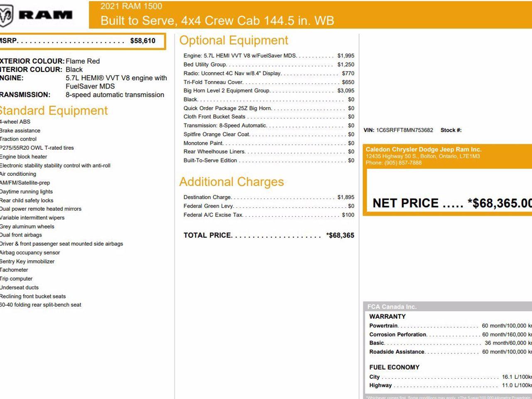Select the Optional Equipment heading
The image size is (532, 399).
coord(234,40)
